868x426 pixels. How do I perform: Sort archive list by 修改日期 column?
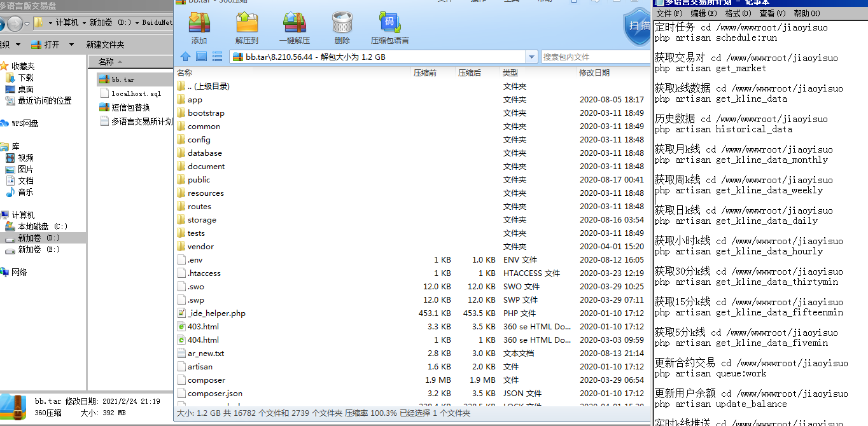point(594,72)
